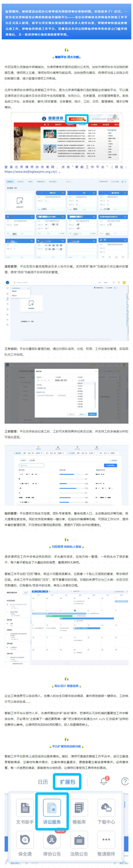Open the 诉讼服务 litigation service icon
This screenshot has width=133, height=868.
pyautogui.click(x=52, y=807)
